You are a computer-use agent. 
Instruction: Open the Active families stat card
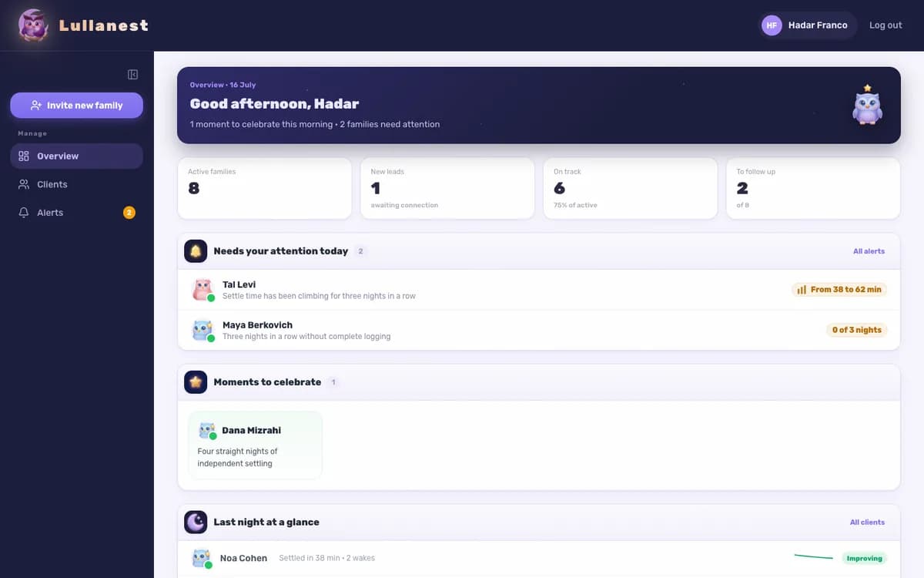pos(265,188)
